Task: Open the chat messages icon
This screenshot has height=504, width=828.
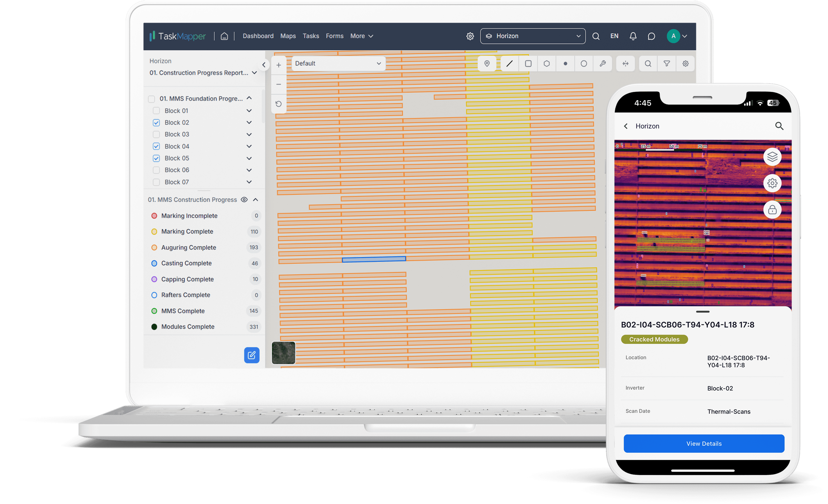Action: pyautogui.click(x=651, y=36)
